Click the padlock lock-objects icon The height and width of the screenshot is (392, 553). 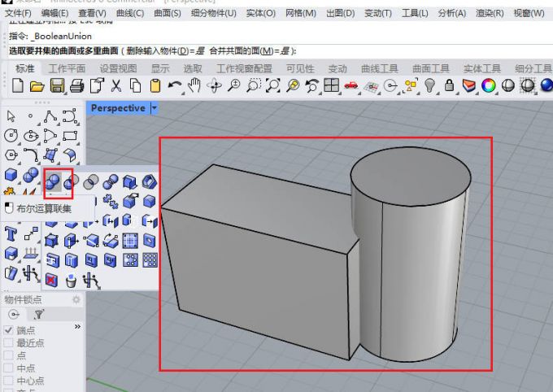click(x=449, y=85)
